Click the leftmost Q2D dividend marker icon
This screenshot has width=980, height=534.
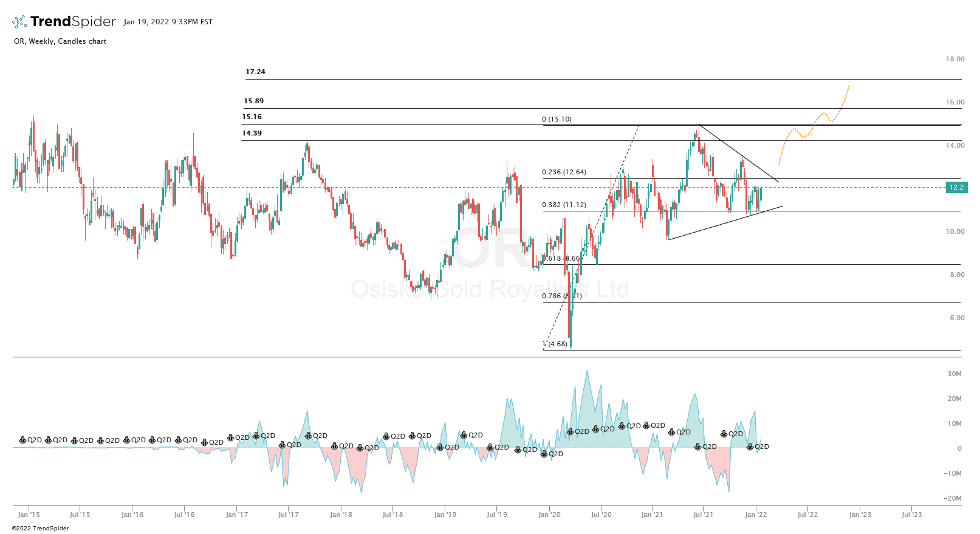[x=23, y=440]
